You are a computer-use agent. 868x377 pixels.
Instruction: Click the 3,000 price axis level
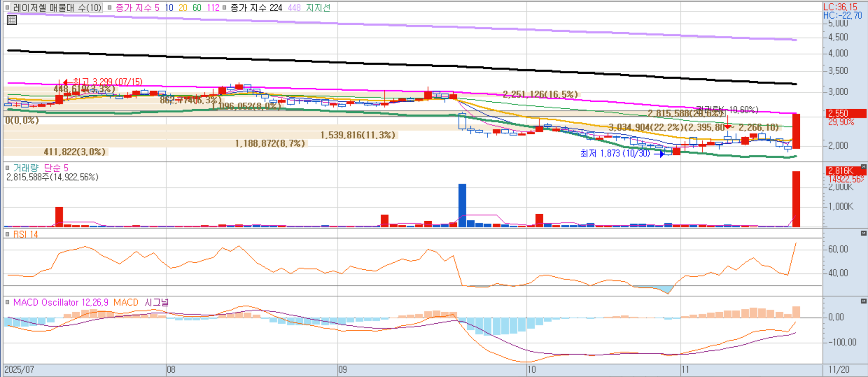tap(838, 92)
